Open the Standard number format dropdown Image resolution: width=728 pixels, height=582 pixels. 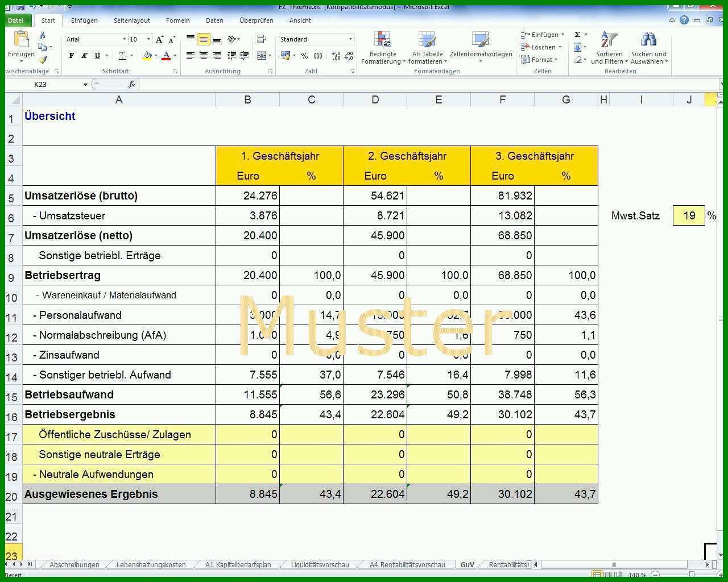(350, 39)
